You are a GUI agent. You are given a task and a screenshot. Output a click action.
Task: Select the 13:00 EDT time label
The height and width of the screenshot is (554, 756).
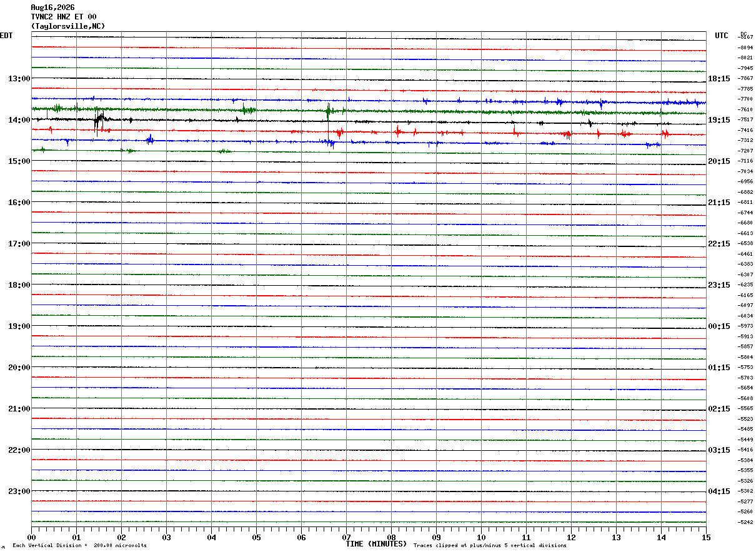pos(19,79)
